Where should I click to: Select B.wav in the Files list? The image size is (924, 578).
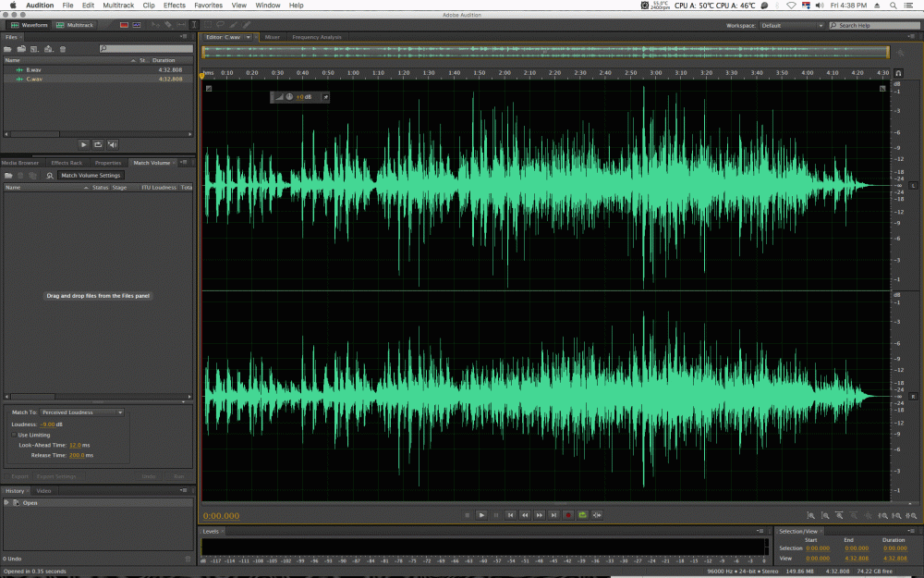[x=98, y=69]
